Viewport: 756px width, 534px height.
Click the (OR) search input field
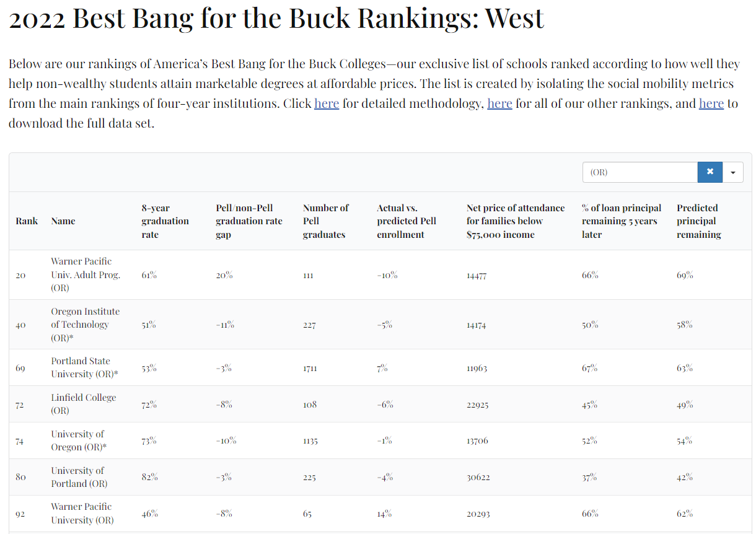640,172
